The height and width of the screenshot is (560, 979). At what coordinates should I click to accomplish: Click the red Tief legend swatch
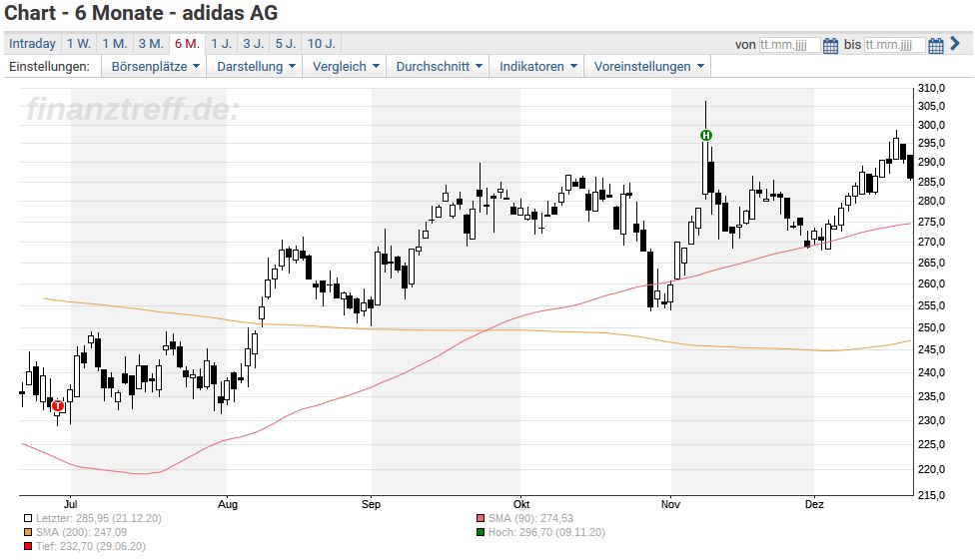pos(28,546)
